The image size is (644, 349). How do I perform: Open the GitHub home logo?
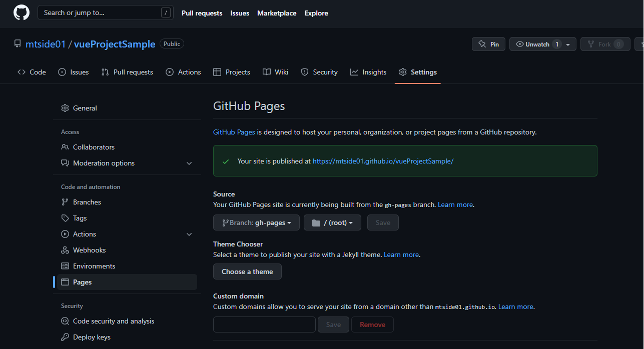[22, 13]
